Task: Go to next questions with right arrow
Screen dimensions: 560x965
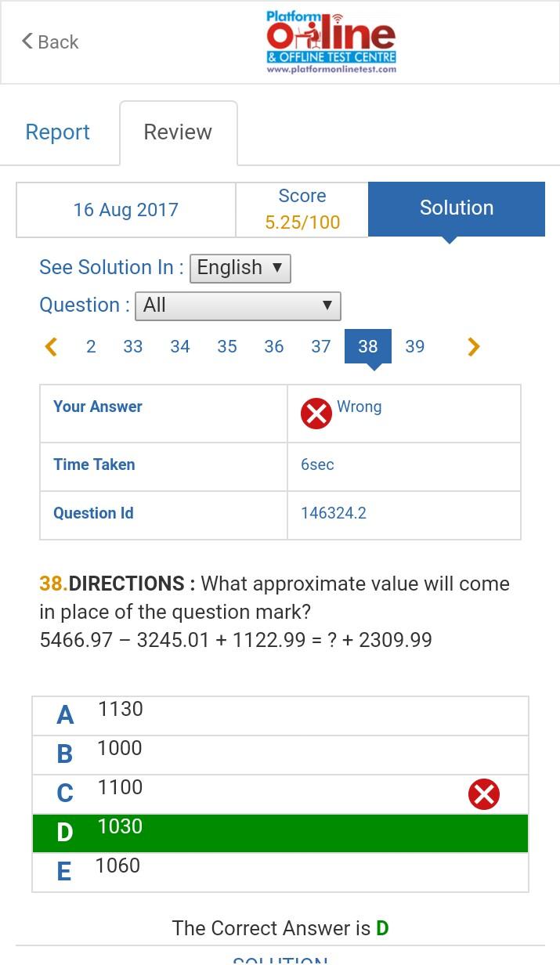Action: click(x=473, y=346)
